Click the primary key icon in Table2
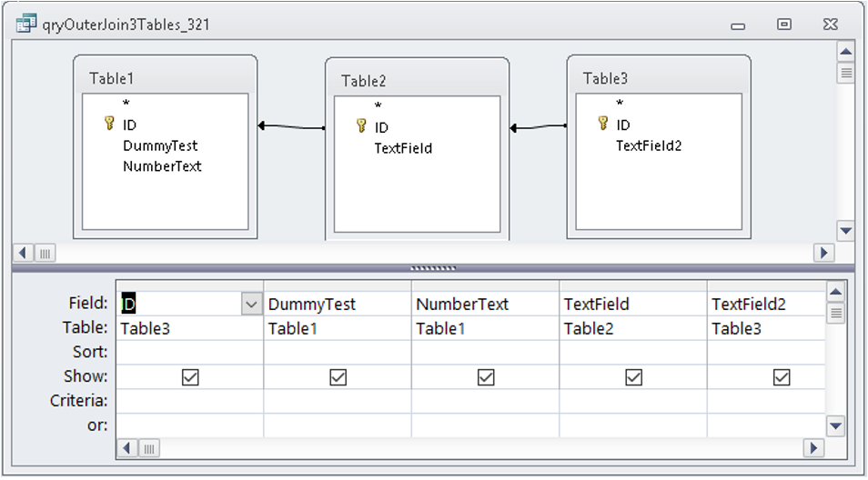Viewport: 868px width, 480px height. 361,126
